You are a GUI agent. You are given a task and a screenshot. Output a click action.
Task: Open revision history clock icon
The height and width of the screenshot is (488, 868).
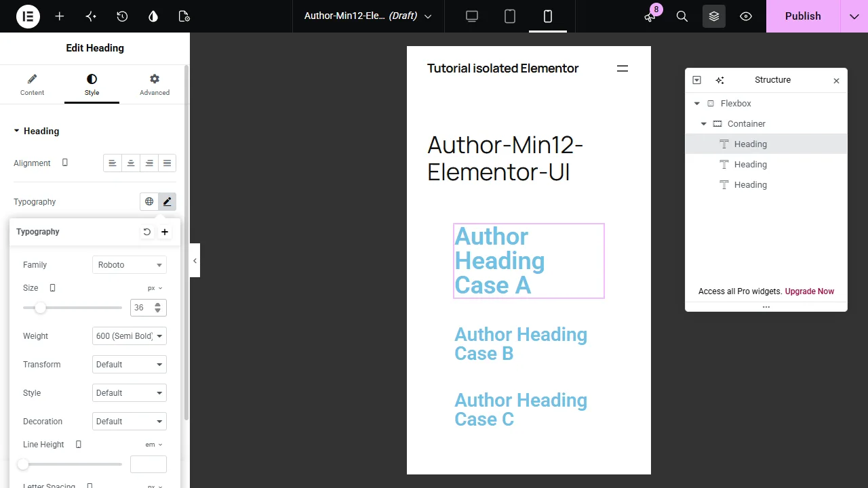pos(122,16)
